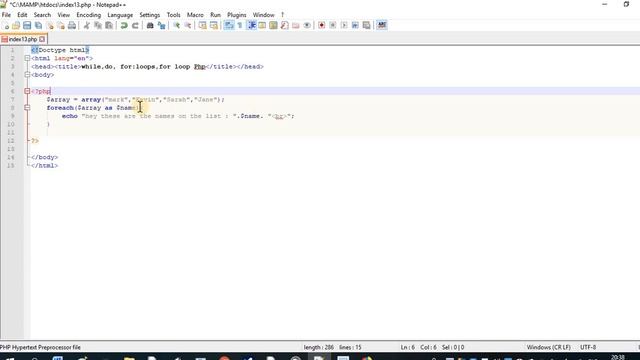Open the File menu
640x360 pixels.
click(6, 15)
